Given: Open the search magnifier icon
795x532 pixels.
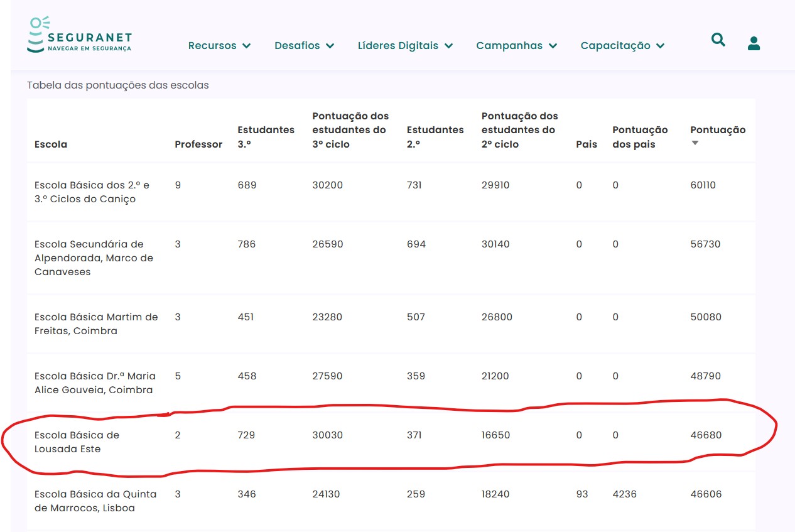Looking at the screenshot, I should pyautogui.click(x=718, y=40).
